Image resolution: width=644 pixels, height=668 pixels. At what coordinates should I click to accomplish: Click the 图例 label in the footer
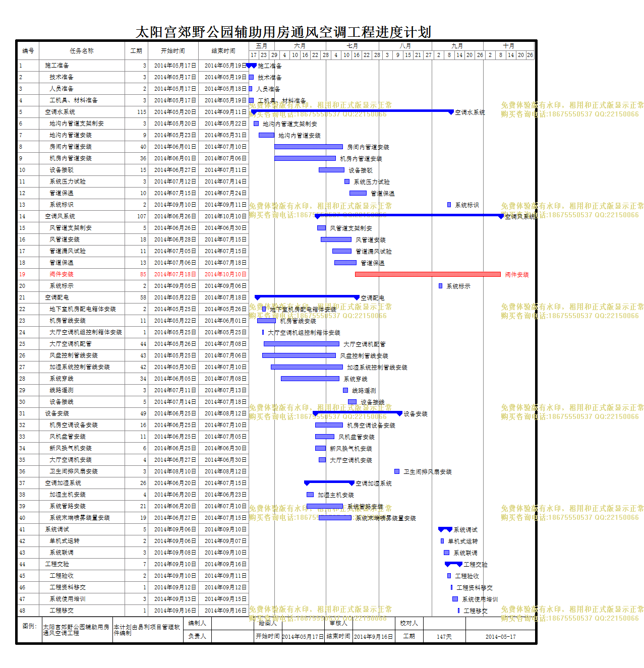30,626
